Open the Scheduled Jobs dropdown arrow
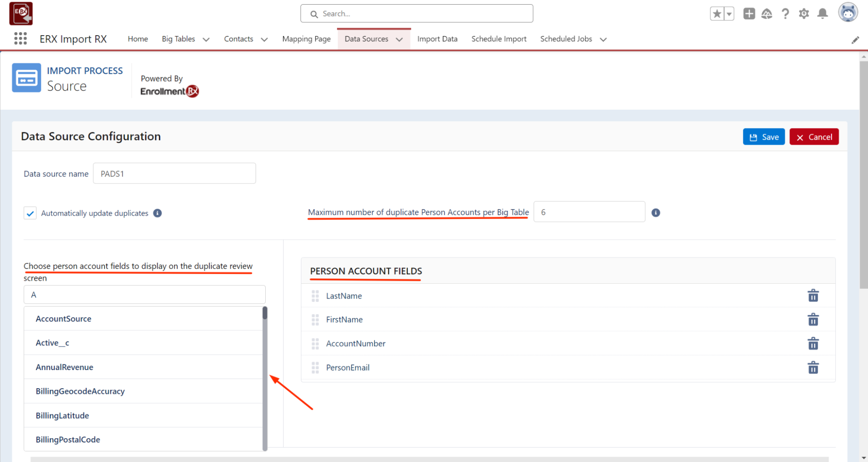 click(x=603, y=39)
